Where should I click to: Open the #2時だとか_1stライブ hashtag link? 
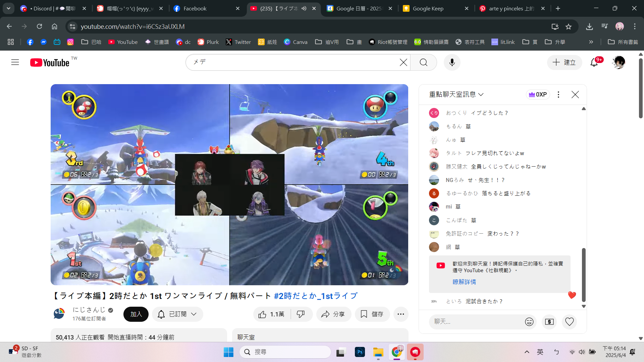[x=316, y=296]
